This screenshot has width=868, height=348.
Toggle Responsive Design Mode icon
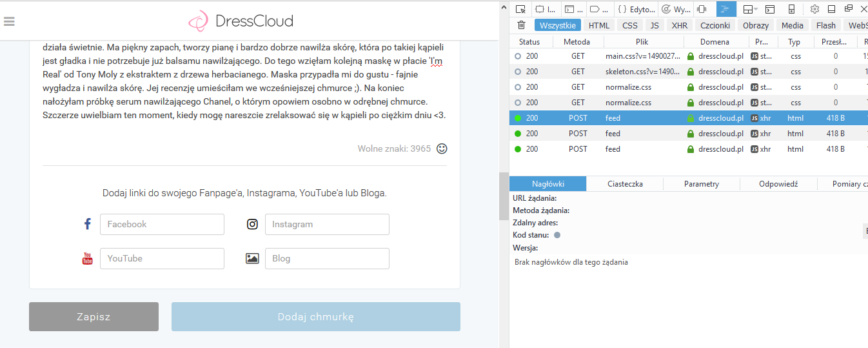pyautogui.click(x=791, y=9)
